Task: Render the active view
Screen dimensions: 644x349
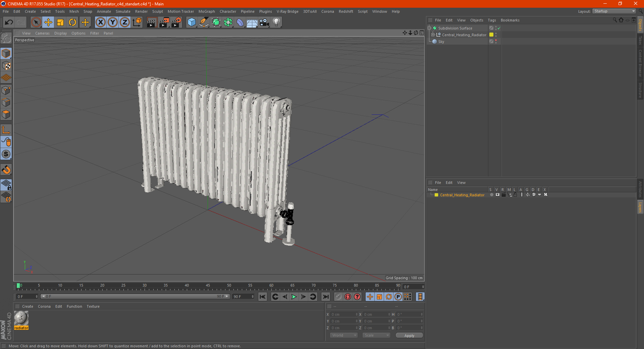Action: pyautogui.click(x=152, y=22)
